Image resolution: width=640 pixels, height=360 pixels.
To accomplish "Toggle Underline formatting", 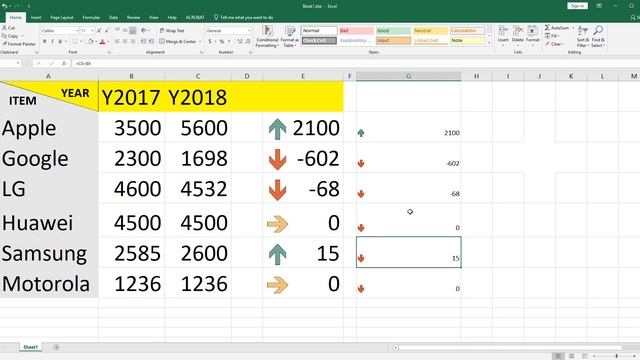I will coord(60,42).
